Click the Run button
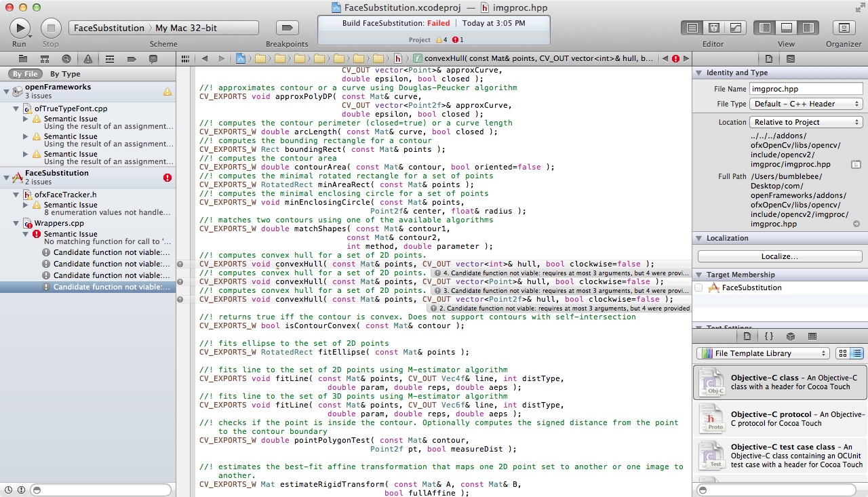The width and height of the screenshot is (868, 497). [x=19, y=28]
